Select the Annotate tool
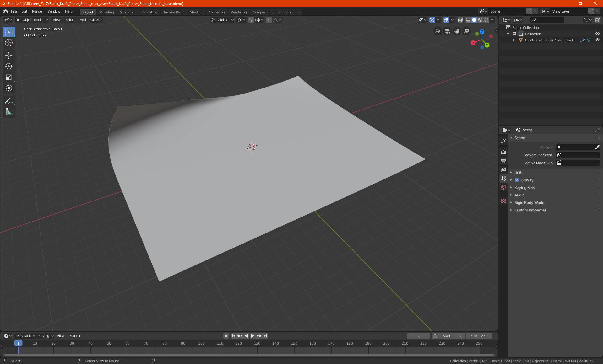Screen dimensions: 603x364 (x=9, y=101)
